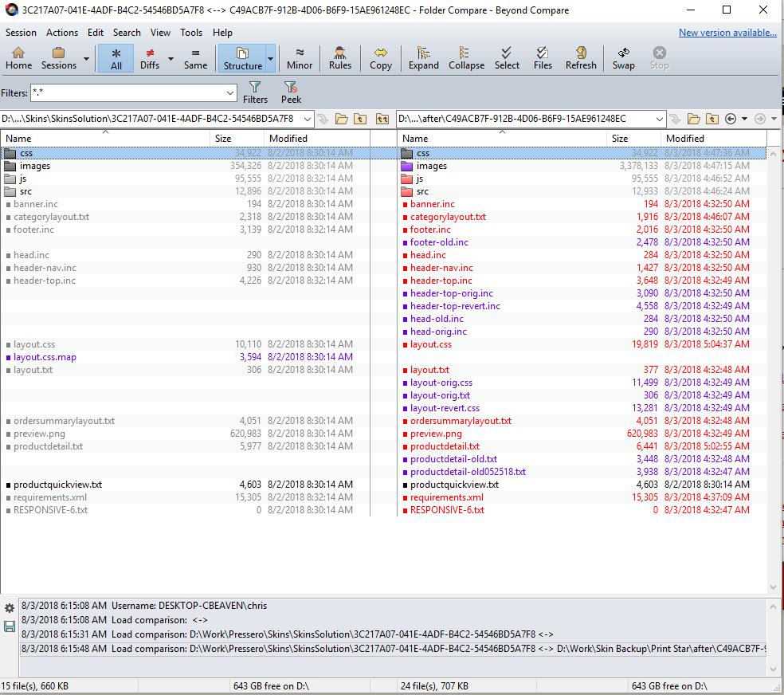This screenshot has height=695, width=784.
Task: Expand the left folder path dropdown
Action: coord(307,119)
